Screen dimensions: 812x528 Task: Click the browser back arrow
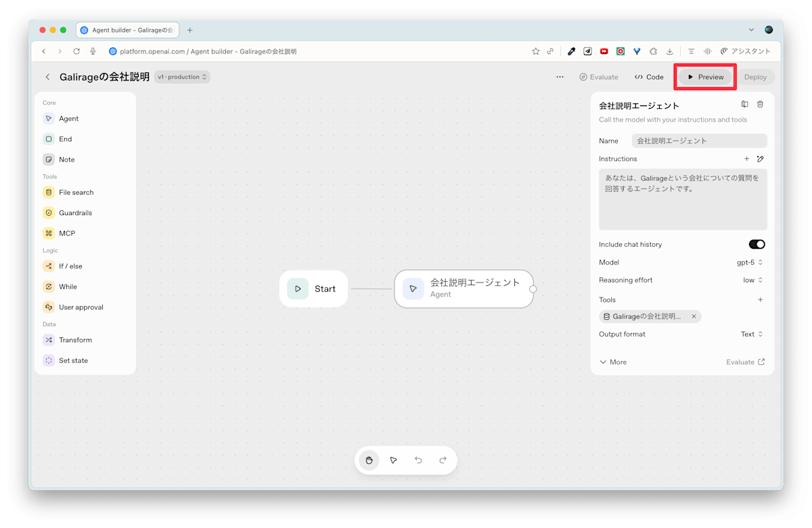[44, 51]
